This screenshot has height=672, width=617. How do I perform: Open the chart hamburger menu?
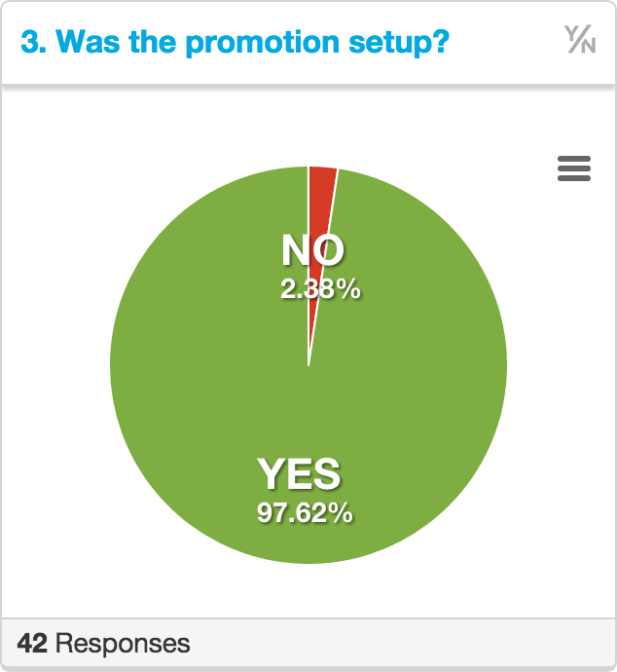tap(574, 168)
